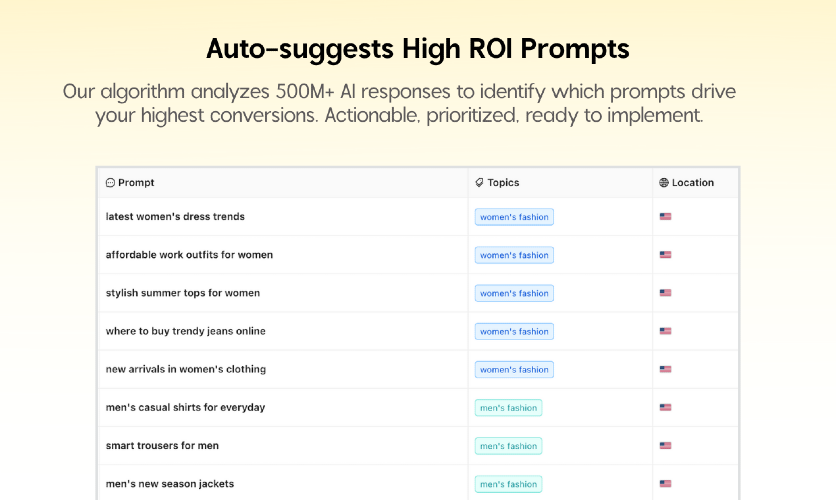Click the Auto-suggests High ROI Prompts heading

tap(418, 49)
